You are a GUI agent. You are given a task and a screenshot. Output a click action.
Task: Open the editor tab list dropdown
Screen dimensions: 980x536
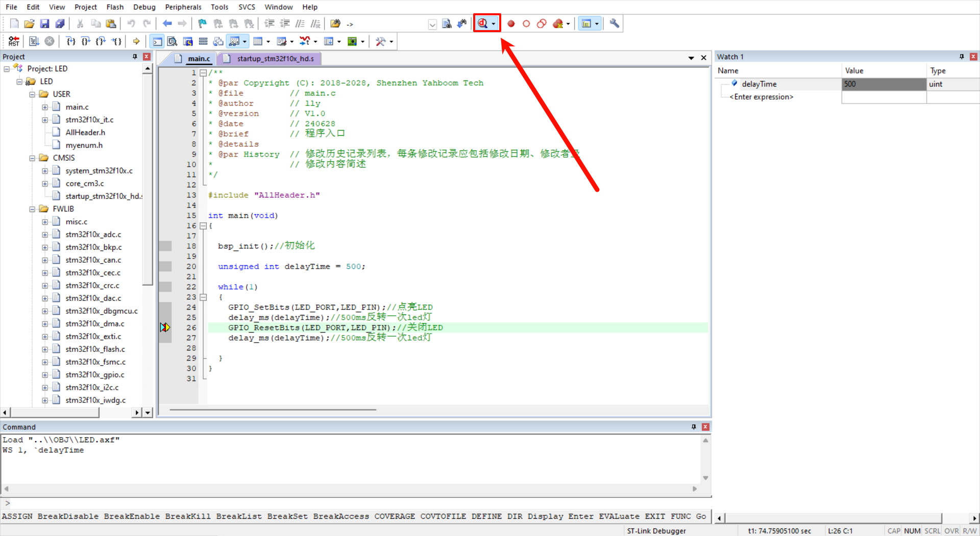pyautogui.click(x=691, y=58)
